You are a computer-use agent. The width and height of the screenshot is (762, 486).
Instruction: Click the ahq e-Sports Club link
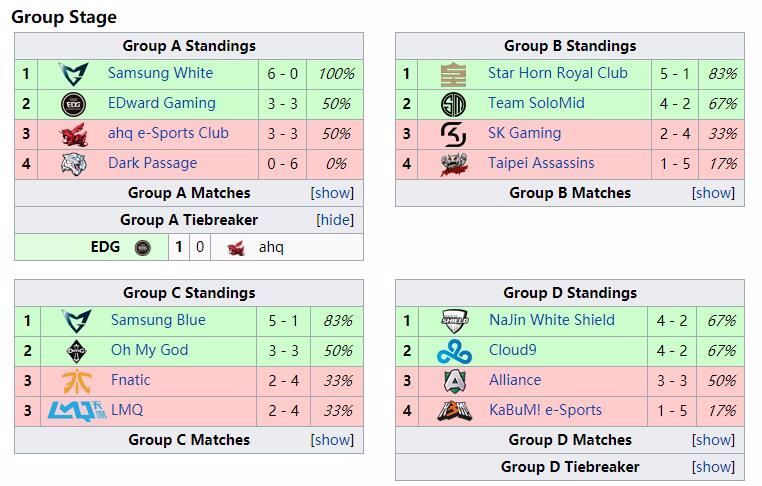(168, 133)
